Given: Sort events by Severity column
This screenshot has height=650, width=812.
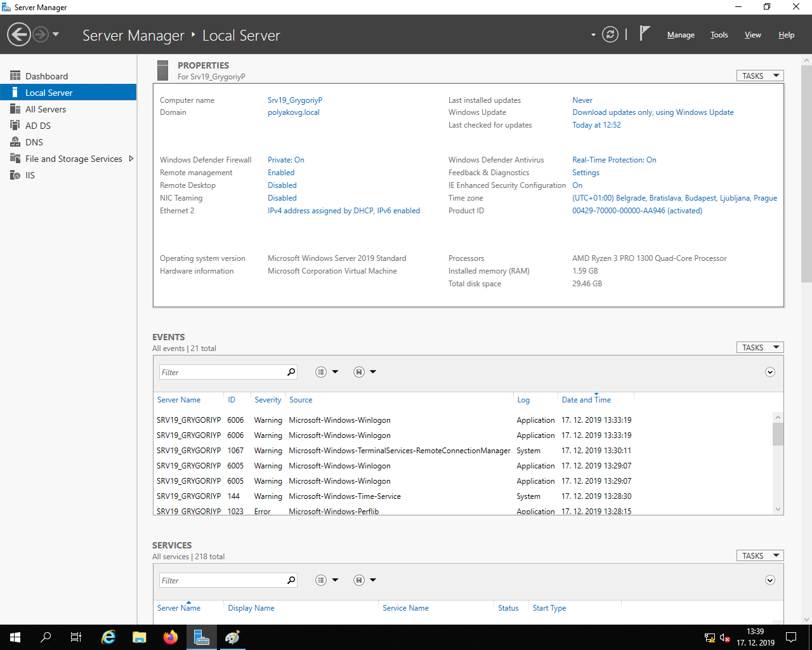Looking at the screenshot, I should [x=268, y=400].
